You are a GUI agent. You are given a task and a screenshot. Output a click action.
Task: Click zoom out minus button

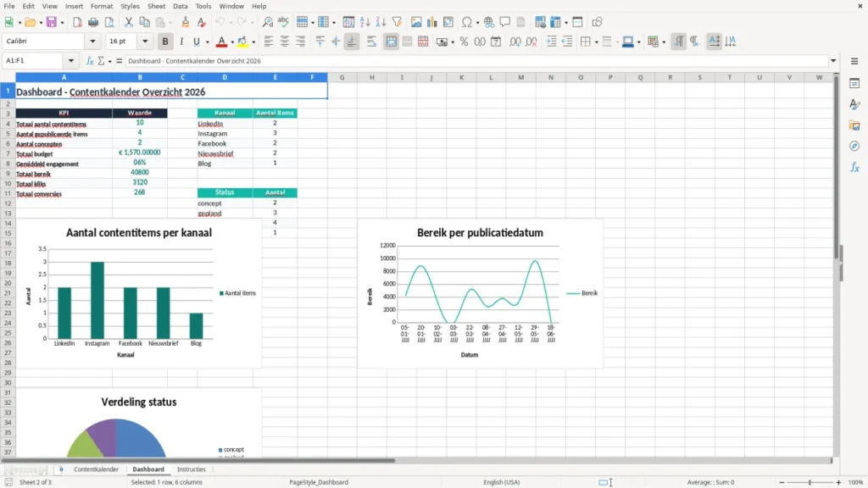point(782,482)
